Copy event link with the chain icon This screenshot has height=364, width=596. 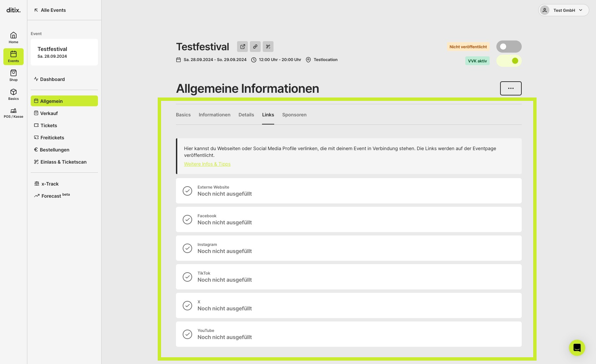click(x=255, y=47)
